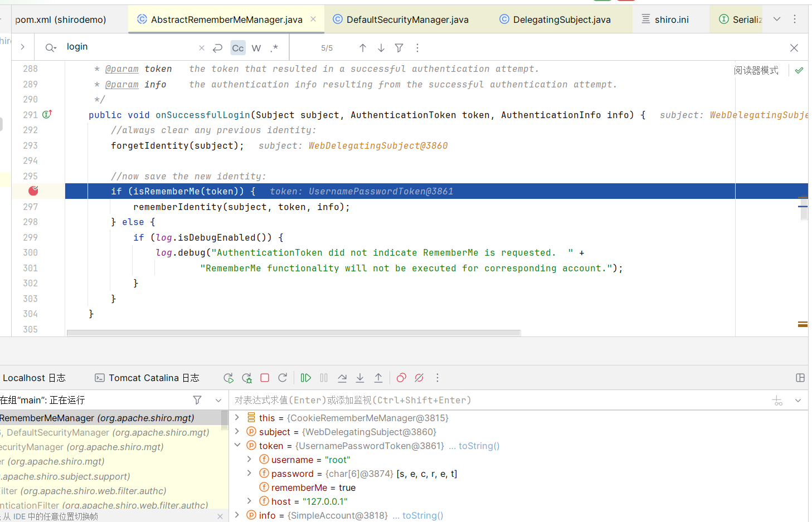812x522 pixels.
Task: Toggle Regex (.*) option in search bar
Action: point(274,48)
